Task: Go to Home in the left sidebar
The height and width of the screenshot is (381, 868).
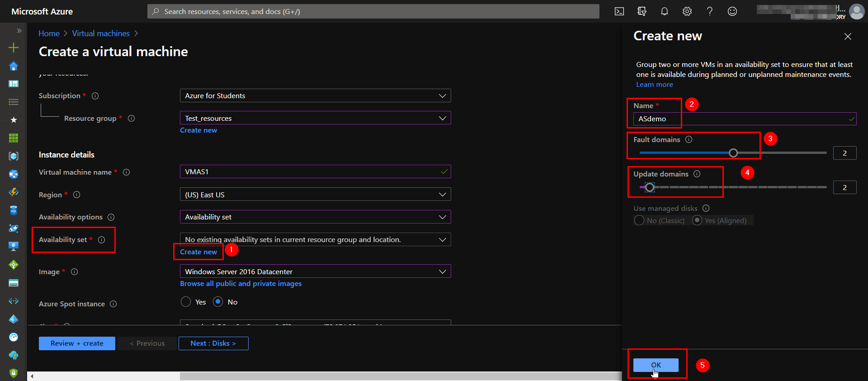Action: click(14, 66)
